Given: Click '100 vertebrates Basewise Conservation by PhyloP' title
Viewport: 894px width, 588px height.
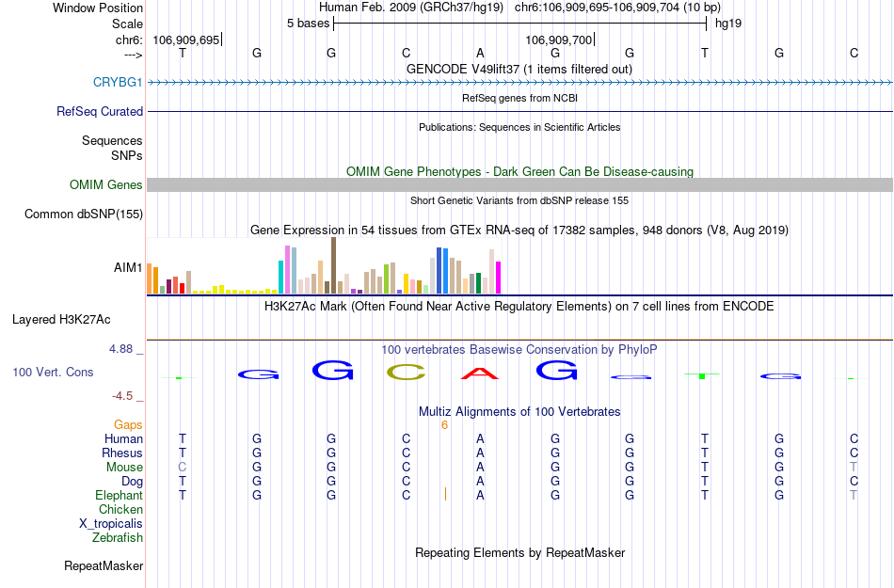Looking at the screenshot, I should tap(519, 350).
